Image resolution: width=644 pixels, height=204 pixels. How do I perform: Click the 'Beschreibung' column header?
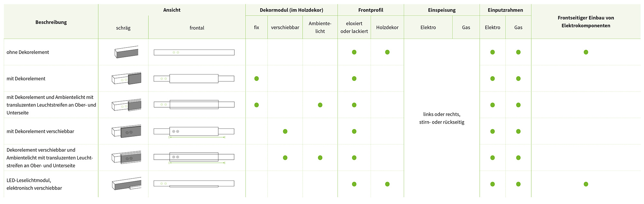(51, 22)
